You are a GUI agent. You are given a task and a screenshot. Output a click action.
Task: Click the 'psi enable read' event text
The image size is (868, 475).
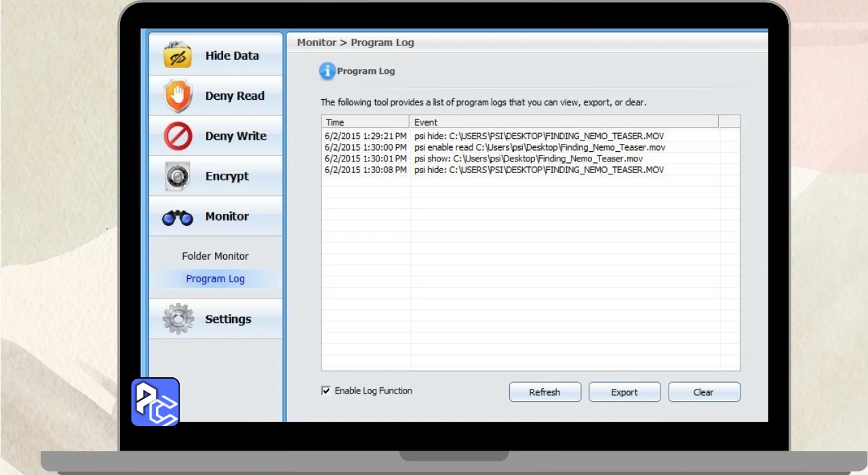(539, 147)
